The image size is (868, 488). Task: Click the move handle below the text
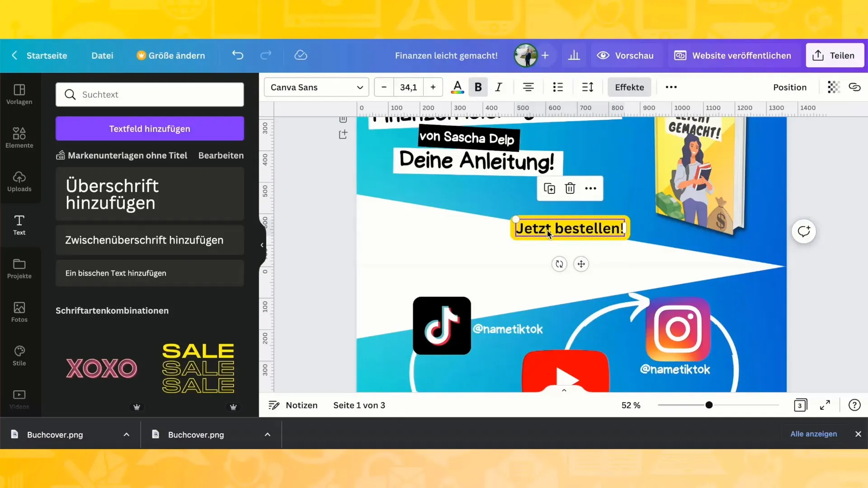click(581, 264)
